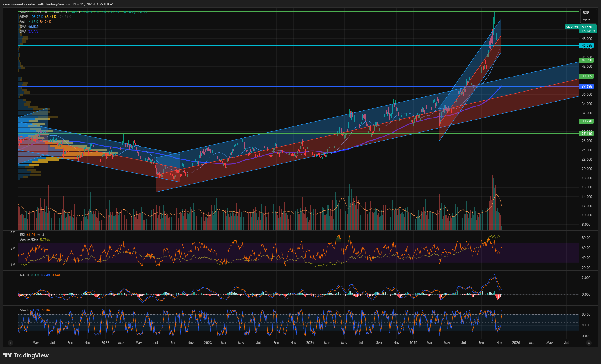The width and height of the screenshot is (601, 364).
Task: Select the VRVP indicator legend
Action: coord(24,17)
